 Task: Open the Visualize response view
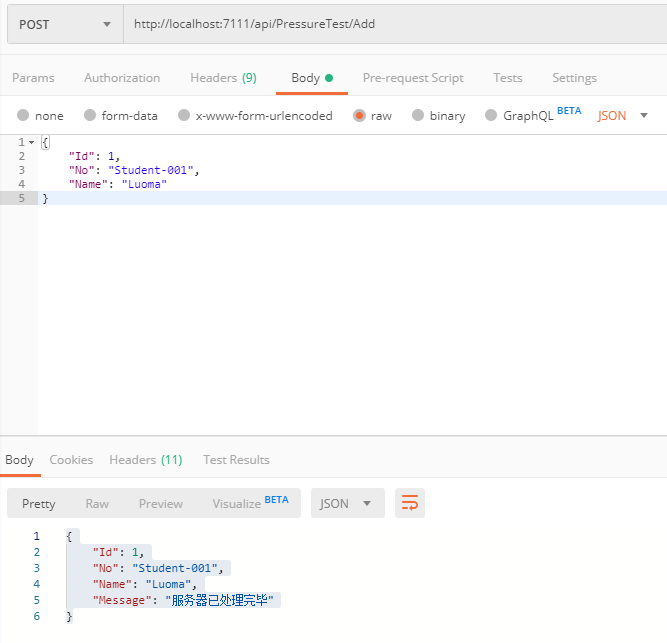(250, 503)
